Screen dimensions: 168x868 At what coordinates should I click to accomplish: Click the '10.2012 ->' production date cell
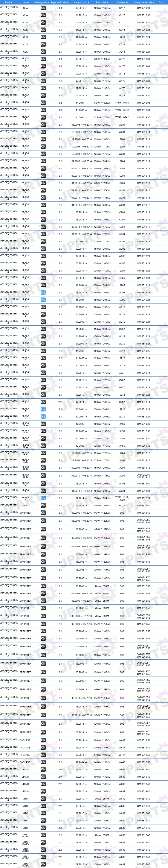(81, 37)
